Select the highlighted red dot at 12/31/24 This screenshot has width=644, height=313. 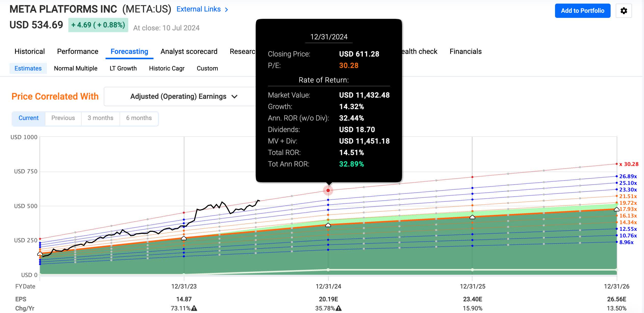328,190
